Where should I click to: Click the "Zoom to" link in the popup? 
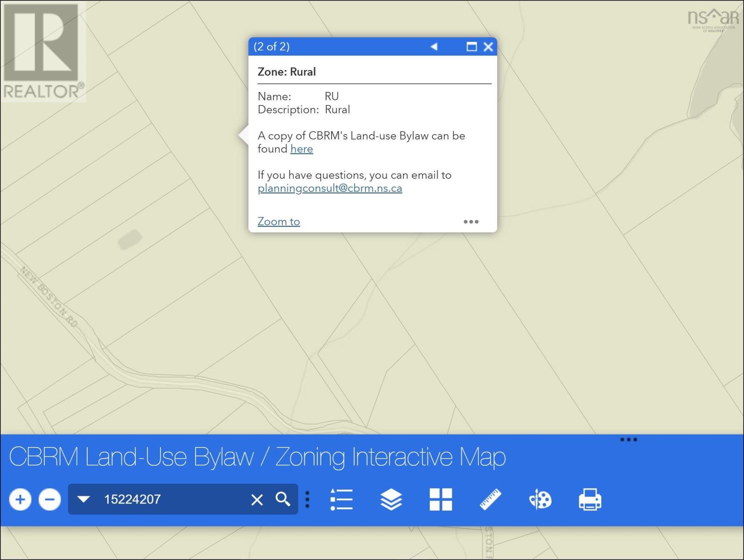[x=279, y=222]
